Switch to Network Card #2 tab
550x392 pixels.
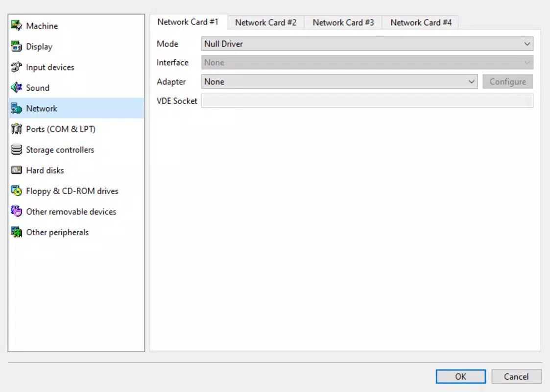click(266, 23)
